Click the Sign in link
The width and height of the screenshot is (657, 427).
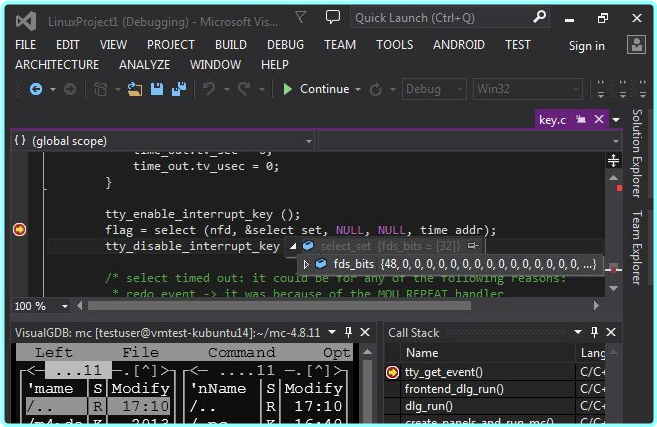(x=586, y=45)
